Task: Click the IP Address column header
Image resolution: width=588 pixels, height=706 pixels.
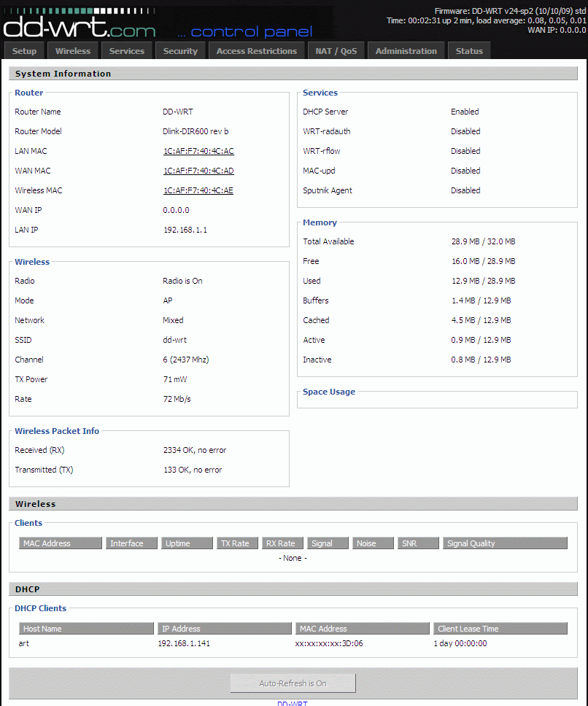Action: coord(224,628)
